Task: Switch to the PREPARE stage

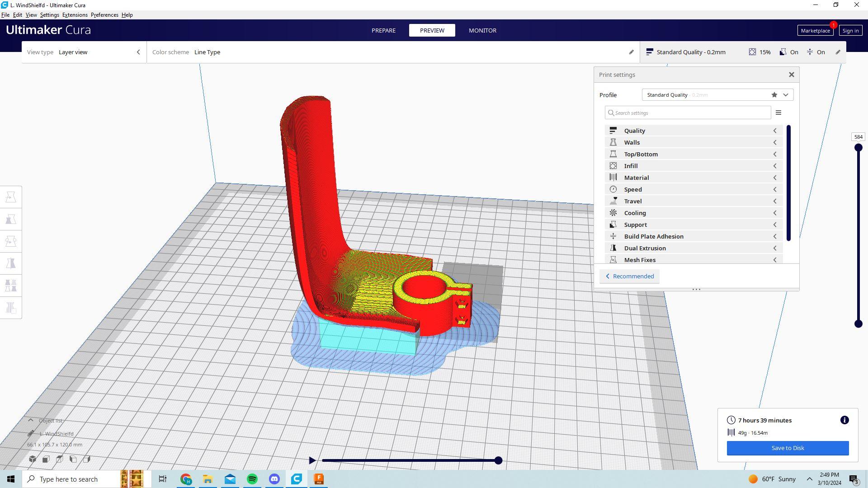Action: [x=383, y=30]
